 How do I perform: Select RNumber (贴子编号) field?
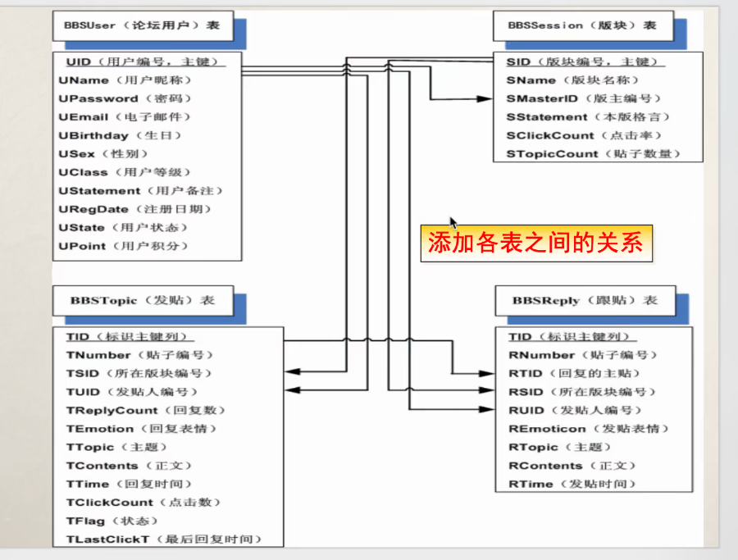(583, 355)
